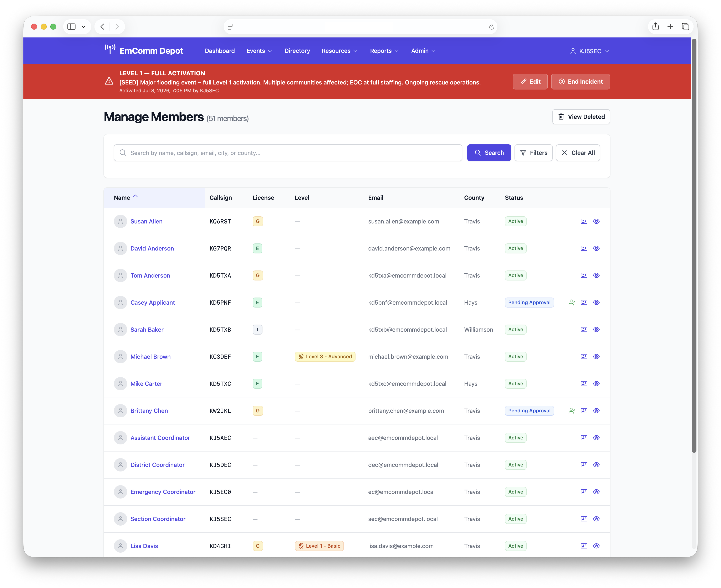Viewport: 721px width, 588px height.
Task: Click the License column header
Action: tap(263, 197)
